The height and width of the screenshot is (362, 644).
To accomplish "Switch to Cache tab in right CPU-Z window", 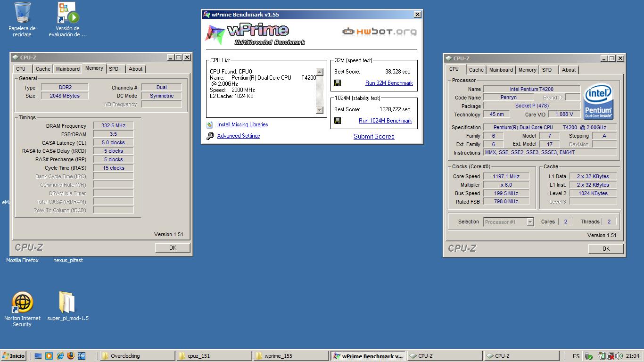I will point(476,70).
